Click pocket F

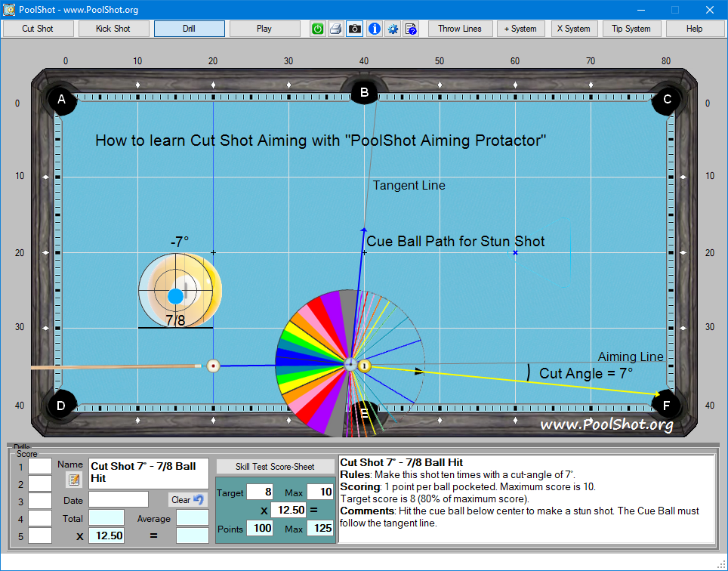point(666,406)
